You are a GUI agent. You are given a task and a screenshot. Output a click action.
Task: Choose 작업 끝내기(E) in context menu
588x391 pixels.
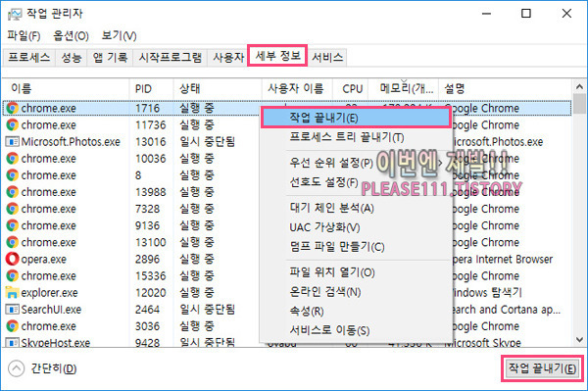pyautogui.click(x=356, y=119)
